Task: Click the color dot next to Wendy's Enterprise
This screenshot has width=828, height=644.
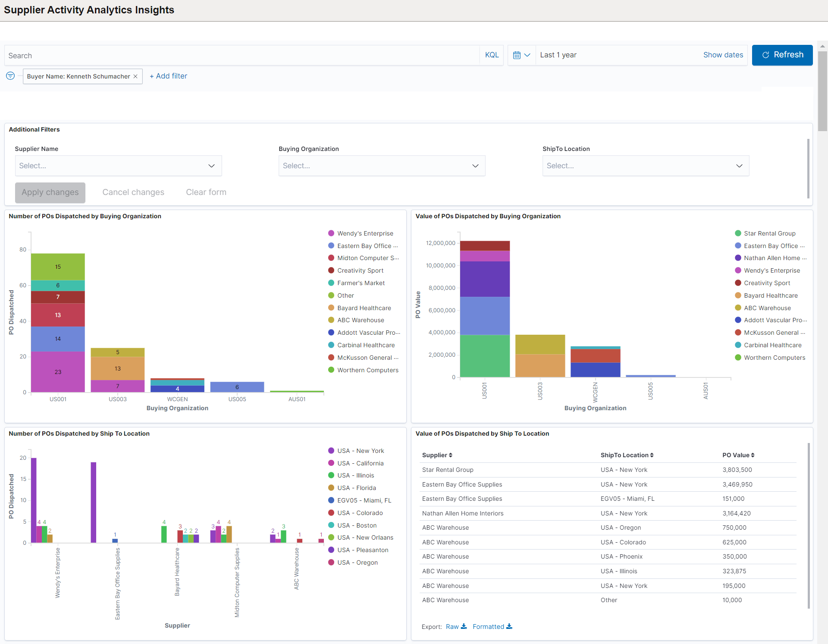Action: pos(331,233)
